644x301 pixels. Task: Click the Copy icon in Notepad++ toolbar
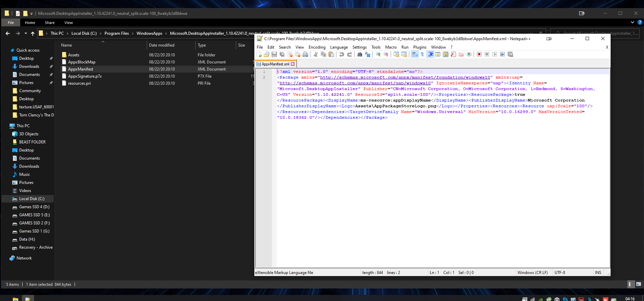click(x=324, y=54)
